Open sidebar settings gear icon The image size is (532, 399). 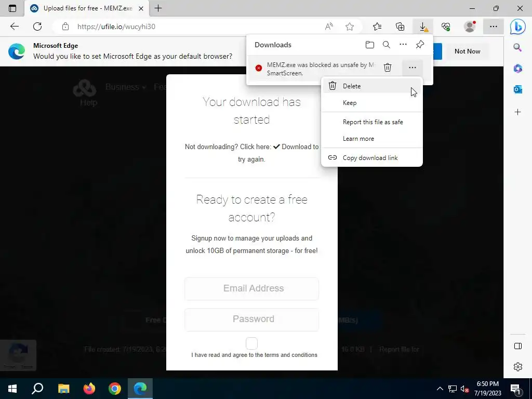(x=517, y=367)
